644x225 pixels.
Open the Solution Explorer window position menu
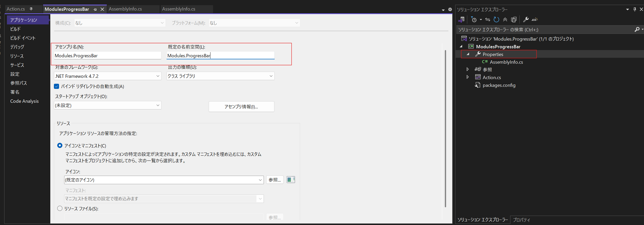tap(628, 10)
